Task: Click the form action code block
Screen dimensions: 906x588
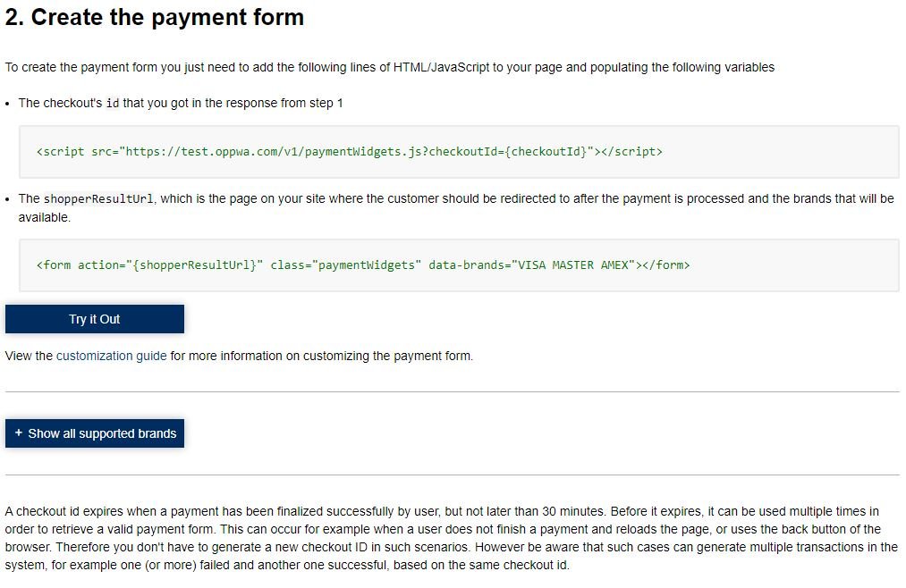Action: click(459, 265)
